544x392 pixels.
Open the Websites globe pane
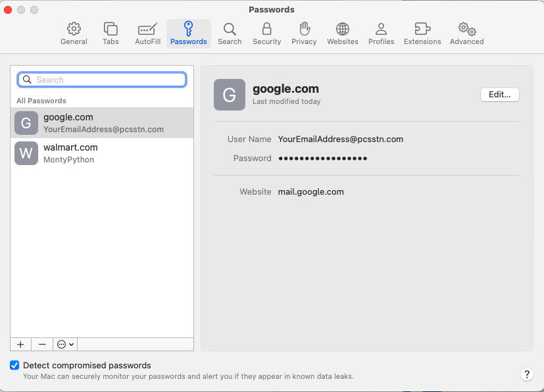[x=343, y=34]
